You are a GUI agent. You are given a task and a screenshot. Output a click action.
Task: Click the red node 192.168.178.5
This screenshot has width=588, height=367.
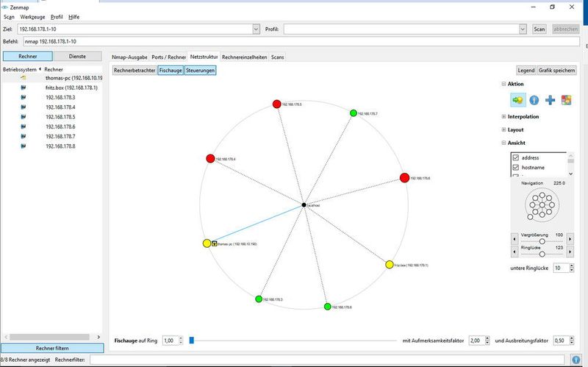[x=277, y=104]
